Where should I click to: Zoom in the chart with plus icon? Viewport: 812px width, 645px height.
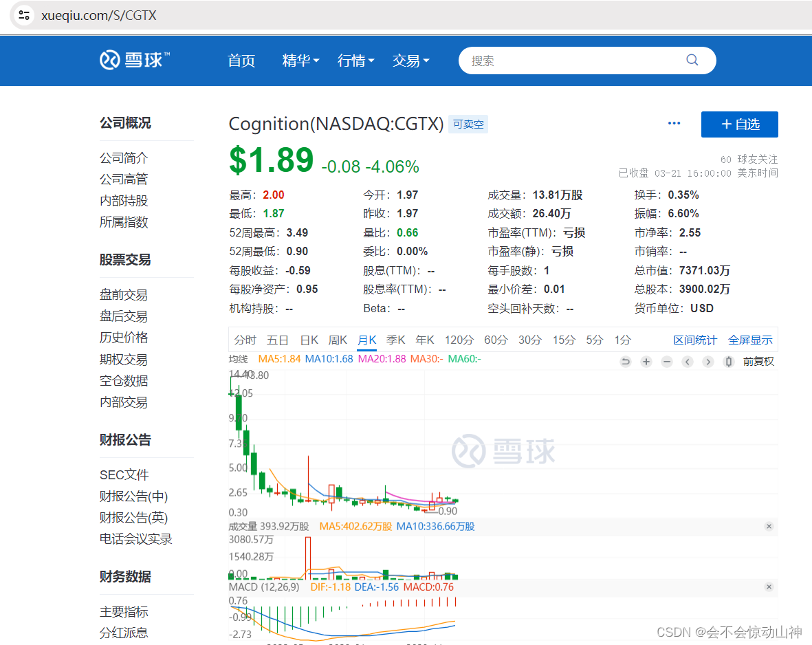[646, 362]
